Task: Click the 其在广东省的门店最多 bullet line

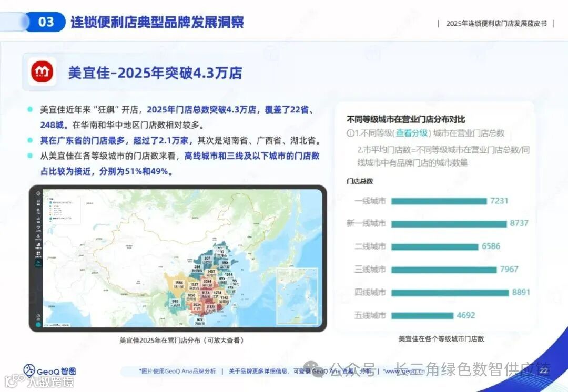Action: [180, 140]
